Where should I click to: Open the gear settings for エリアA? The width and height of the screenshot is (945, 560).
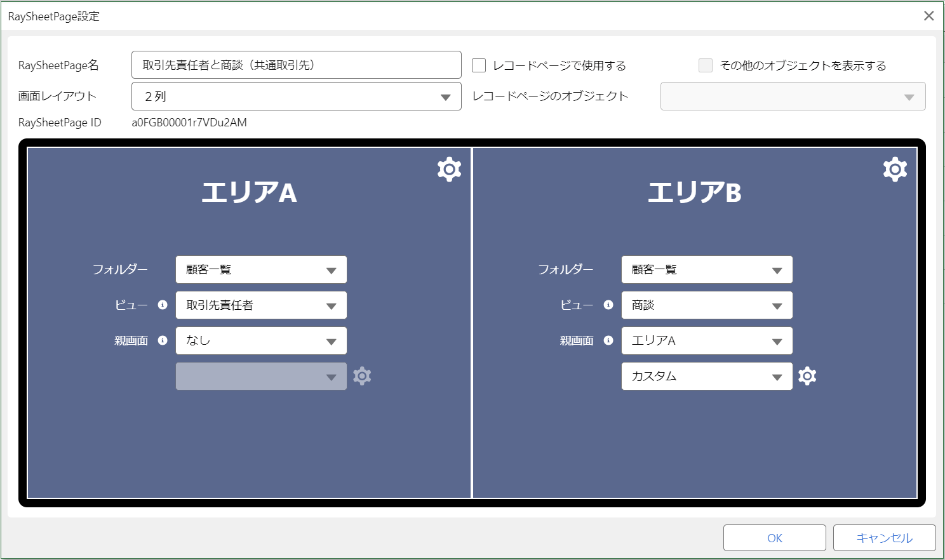[449, 170]
